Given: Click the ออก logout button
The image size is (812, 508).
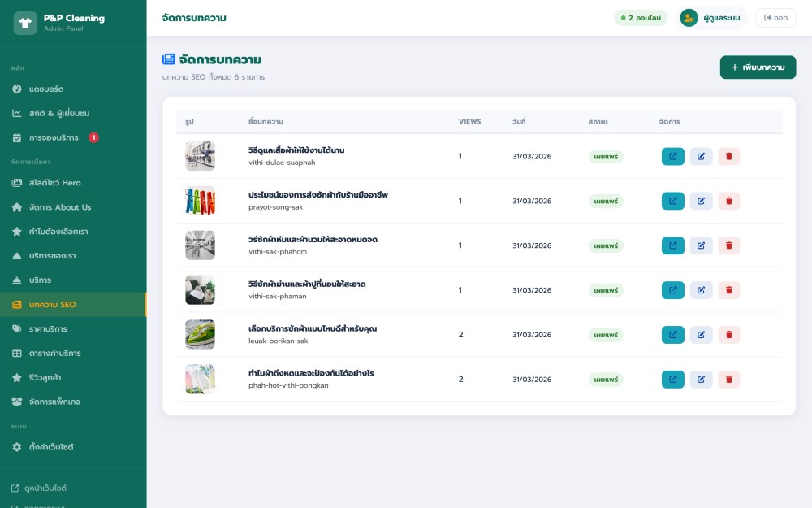Looking at the screenshot, I should pyautogui.click(x=775, y=18).
